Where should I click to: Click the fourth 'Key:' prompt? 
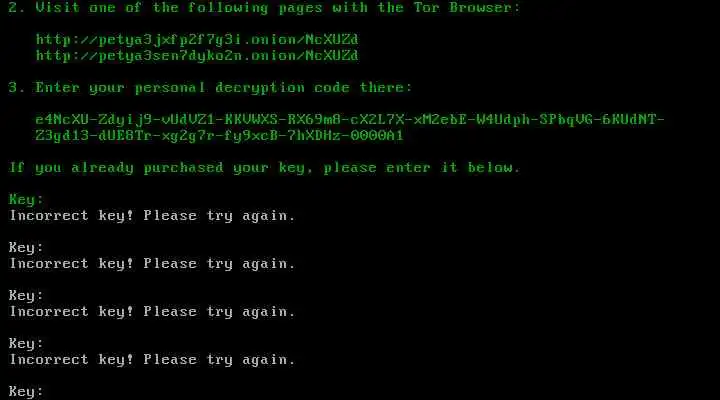tap(26, 344)
